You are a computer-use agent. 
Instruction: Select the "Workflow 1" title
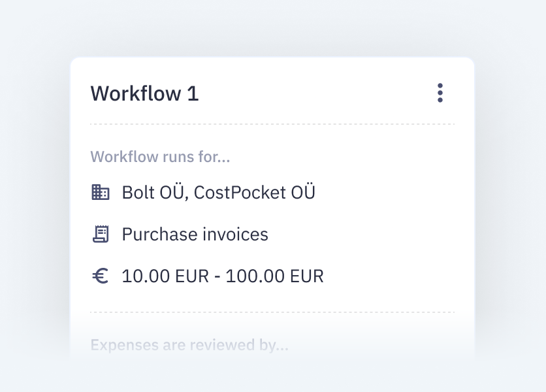[144, 93]
